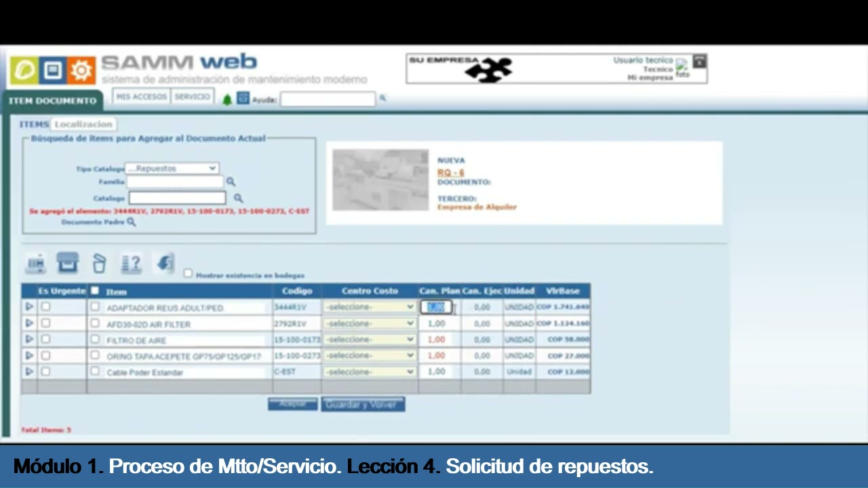This screenshot has width=868, height=488.
Task: Click Can. Plan value for Cable Poder Estandar
Action: coord(436,371)
